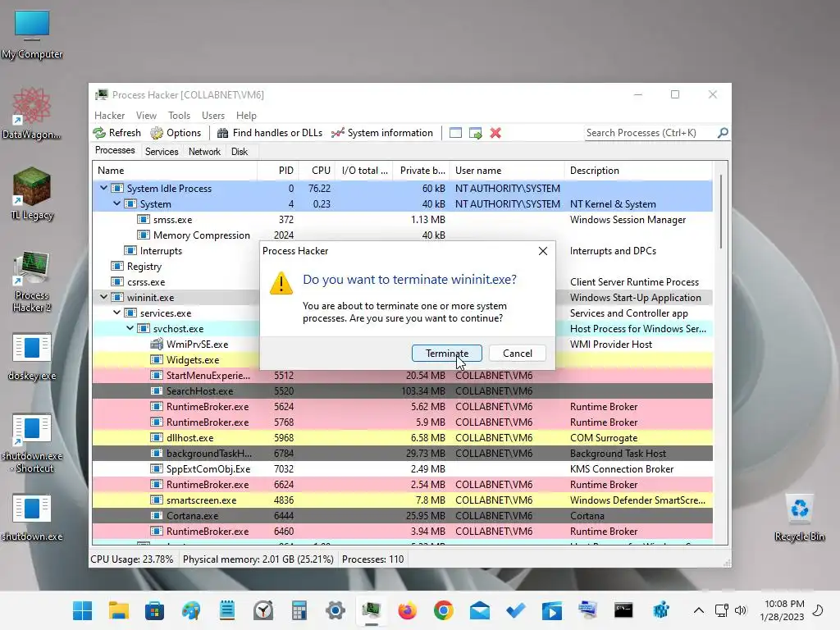Switch to the Network tab

pyautogui.click(x=204, y=152)
